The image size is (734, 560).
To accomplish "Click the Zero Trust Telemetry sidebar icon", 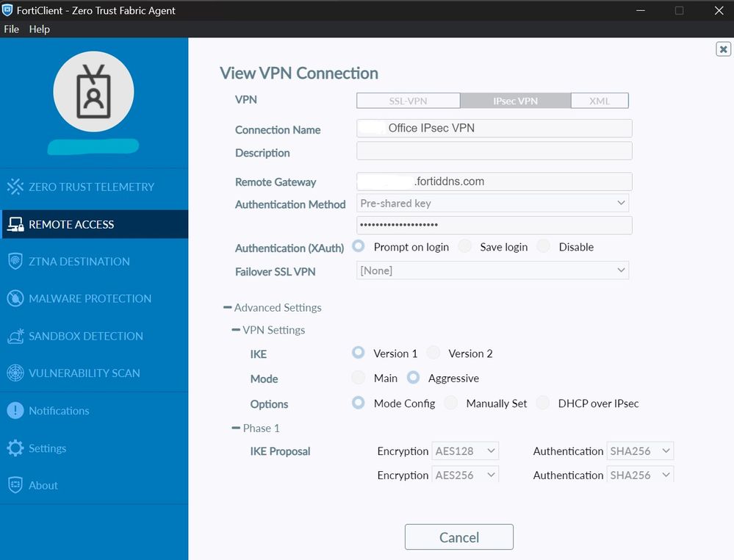I will [15, 187].
